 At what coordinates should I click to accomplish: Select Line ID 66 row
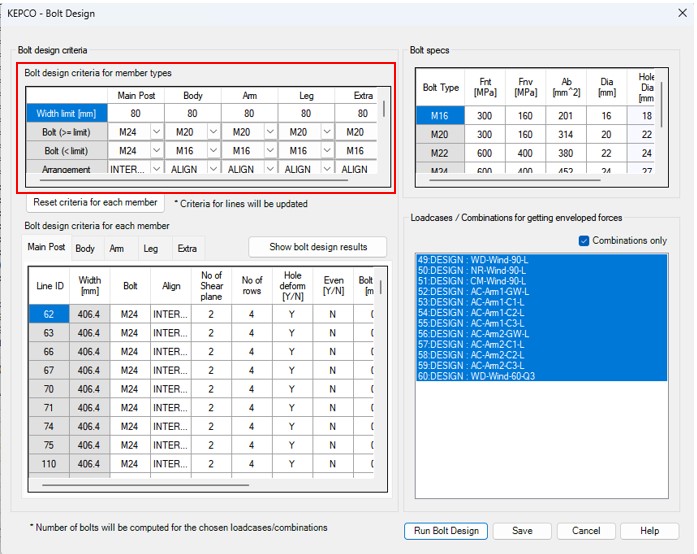coord(48,352)
